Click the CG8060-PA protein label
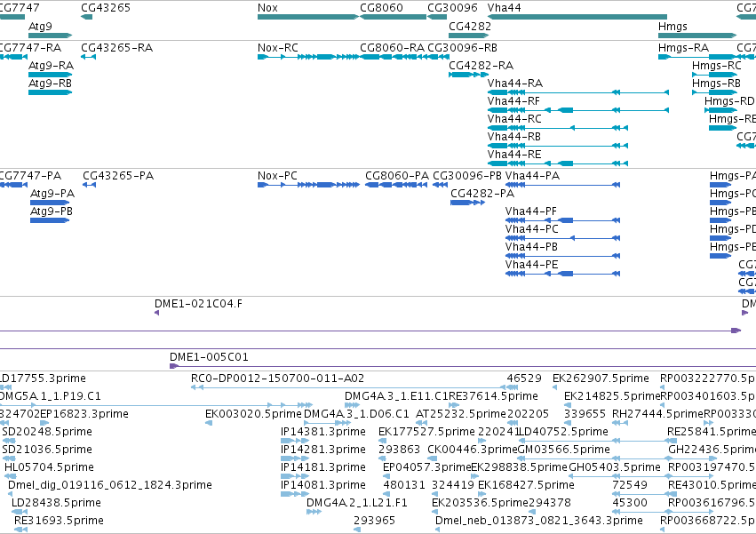 397,176
